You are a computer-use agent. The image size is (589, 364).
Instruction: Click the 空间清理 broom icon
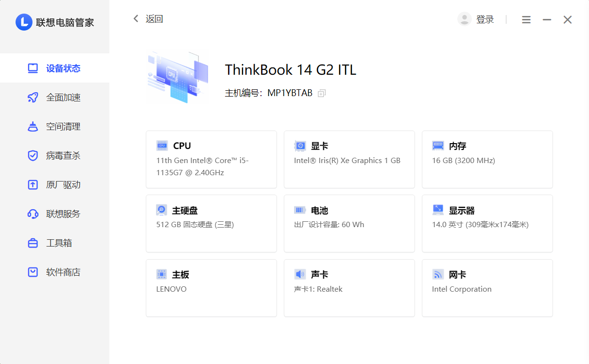coord(33,127)
